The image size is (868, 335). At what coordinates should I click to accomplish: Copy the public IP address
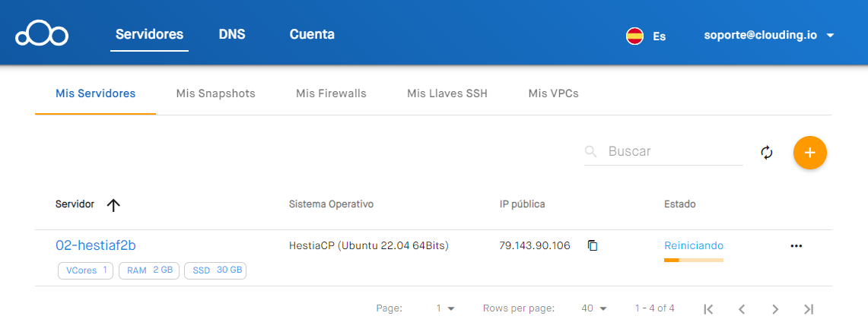point(593,245)
